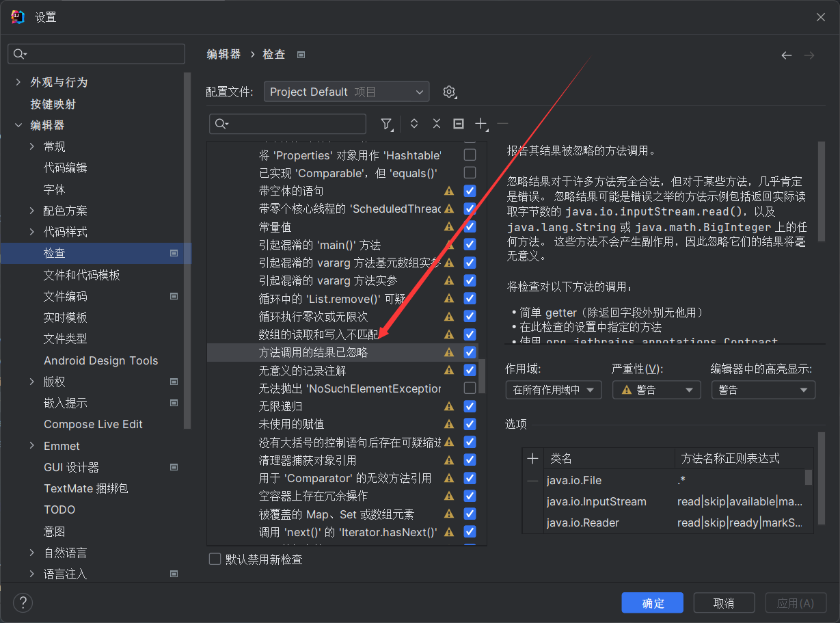
Task: Click the '确定' button
Action: point(652,602)
